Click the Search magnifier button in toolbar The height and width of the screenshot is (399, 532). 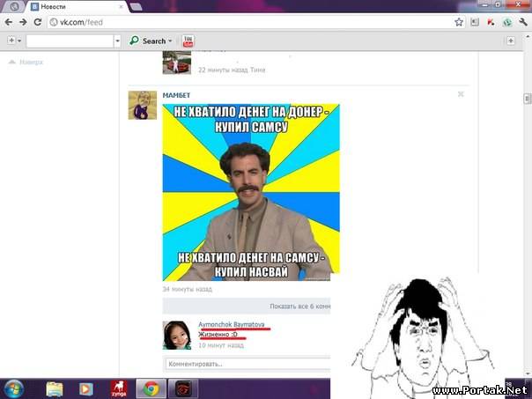pyautogui.click(x=148, y=41)
